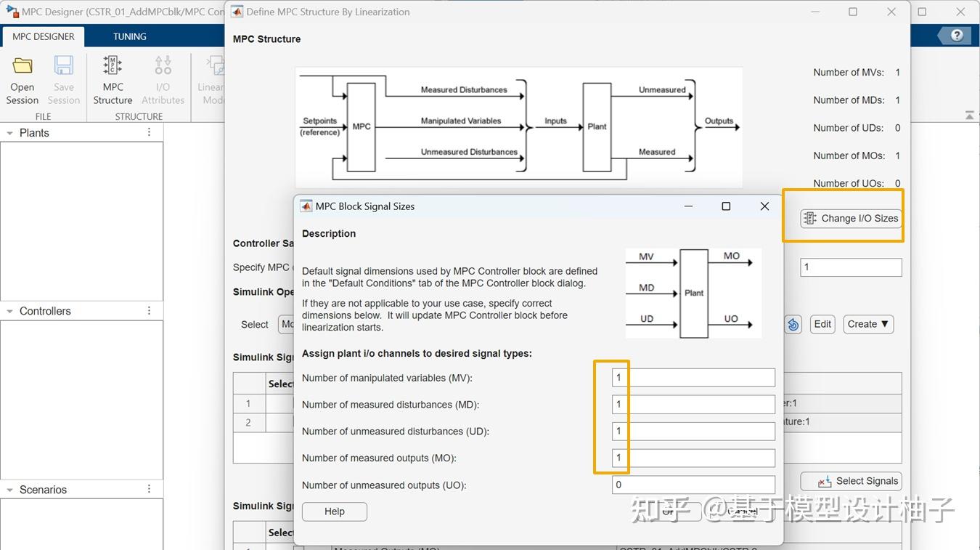The width and height of the screenshot is (980, 550).
Task: Switch to the TUNING tab
Action: (x=129, y=36)
